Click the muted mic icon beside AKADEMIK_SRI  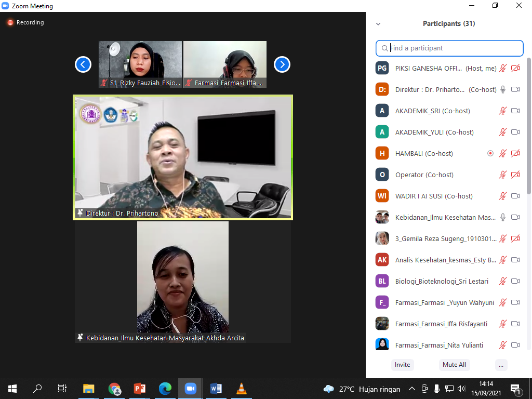503,111
